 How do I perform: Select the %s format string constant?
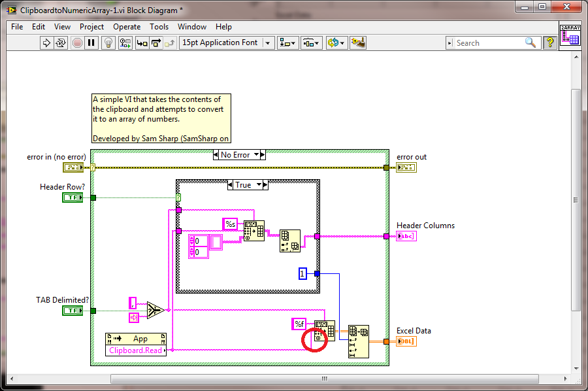click(230, 224)
